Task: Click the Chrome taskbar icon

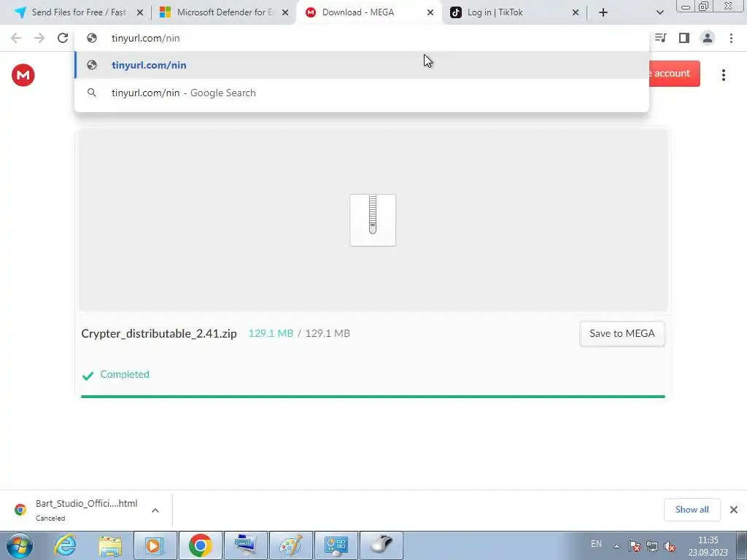Action: (200, 545)
